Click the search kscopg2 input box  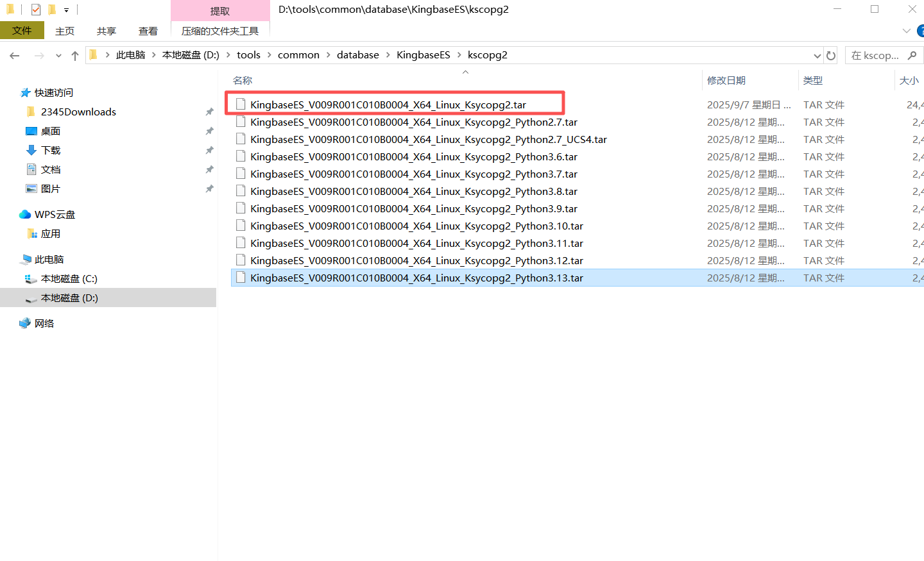[x=876, y=56]
